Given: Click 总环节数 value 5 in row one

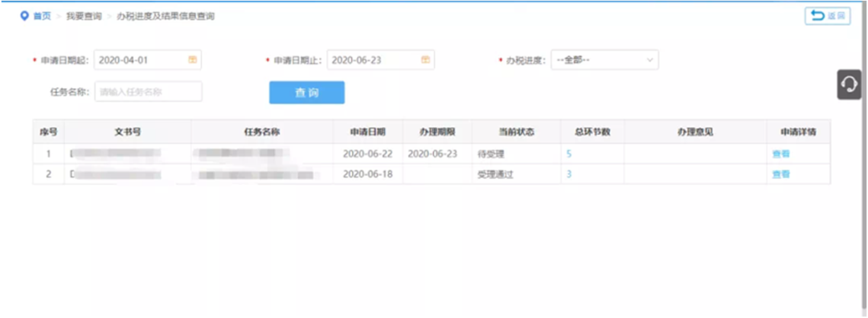Looking at the screenshot, I should coord(569,153).
